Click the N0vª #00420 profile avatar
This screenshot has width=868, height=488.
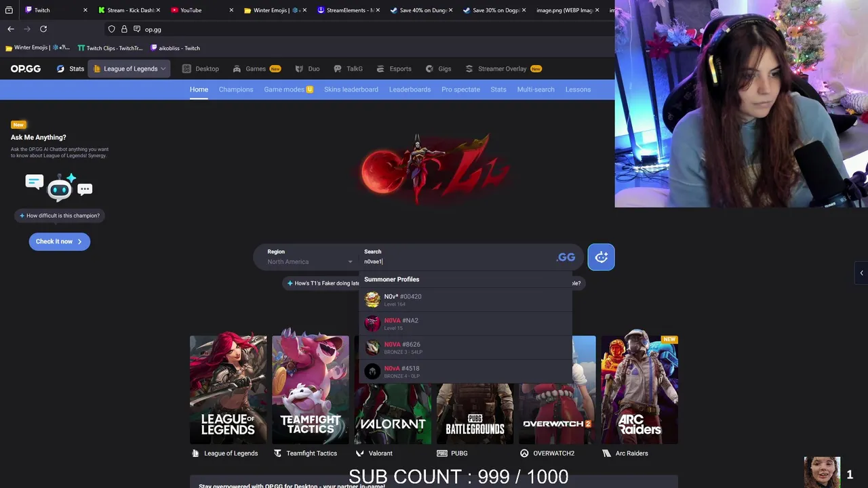pyautogui.click(x=372, y=299)
